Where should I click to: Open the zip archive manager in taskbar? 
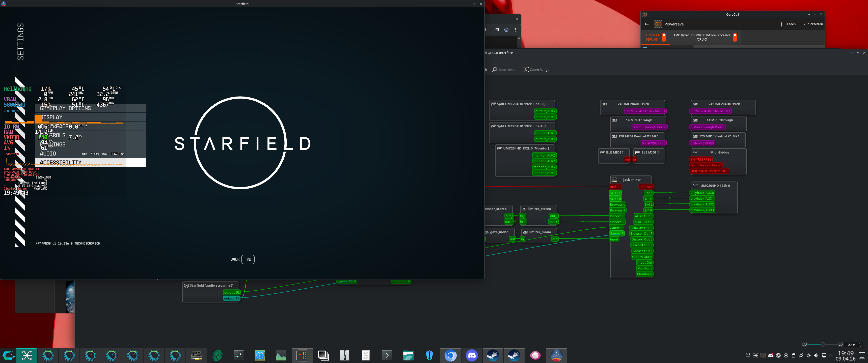(345, 355)
